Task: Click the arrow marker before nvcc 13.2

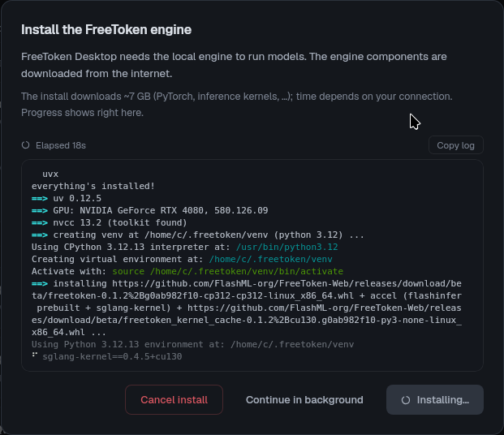Action: (x=40, y=223)
